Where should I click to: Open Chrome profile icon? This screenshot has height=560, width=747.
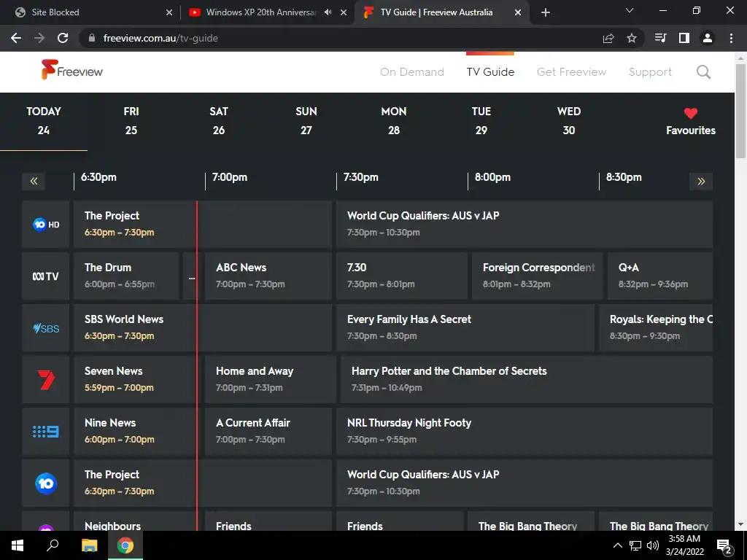point(708,38)
